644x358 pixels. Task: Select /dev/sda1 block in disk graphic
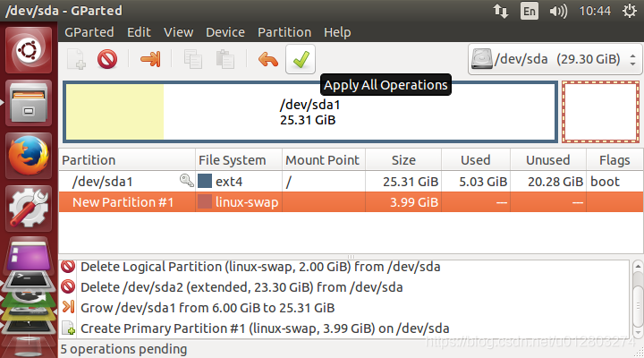[x=310, y=112]
